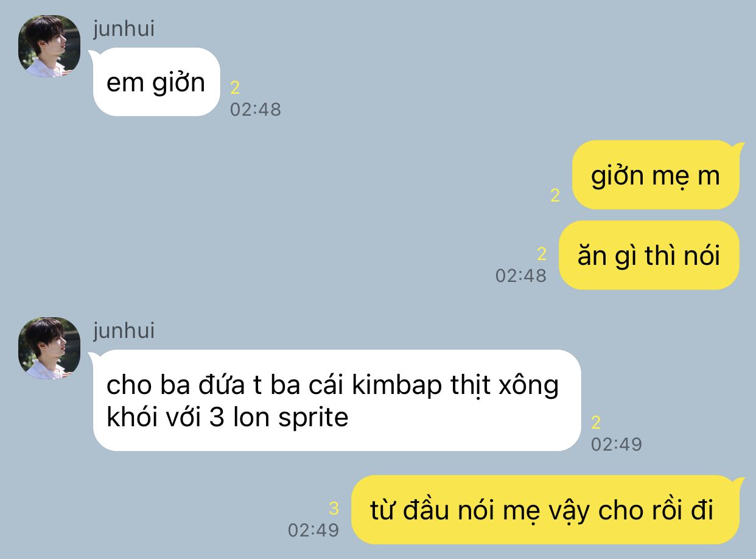The image size is (756, 559).
Task: Tap the unread count 2 beside "giởn mẹ m"
Action: 555,195
